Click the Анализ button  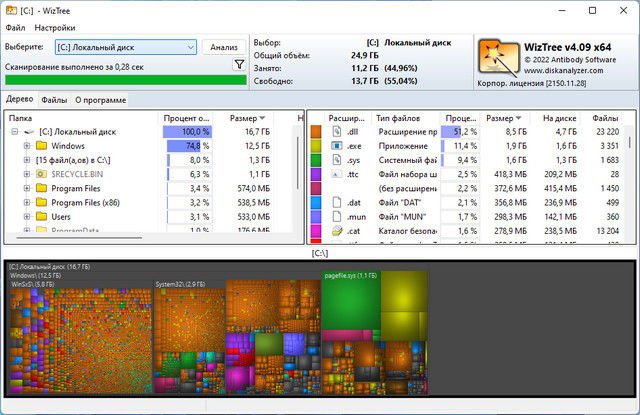point(225,47)
